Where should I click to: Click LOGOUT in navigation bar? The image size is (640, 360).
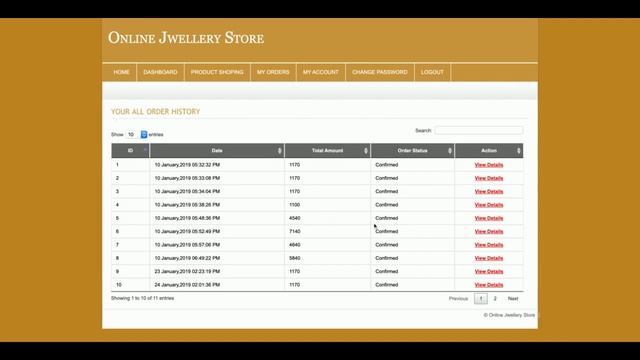pyautogui.click(x=432, y=72)
